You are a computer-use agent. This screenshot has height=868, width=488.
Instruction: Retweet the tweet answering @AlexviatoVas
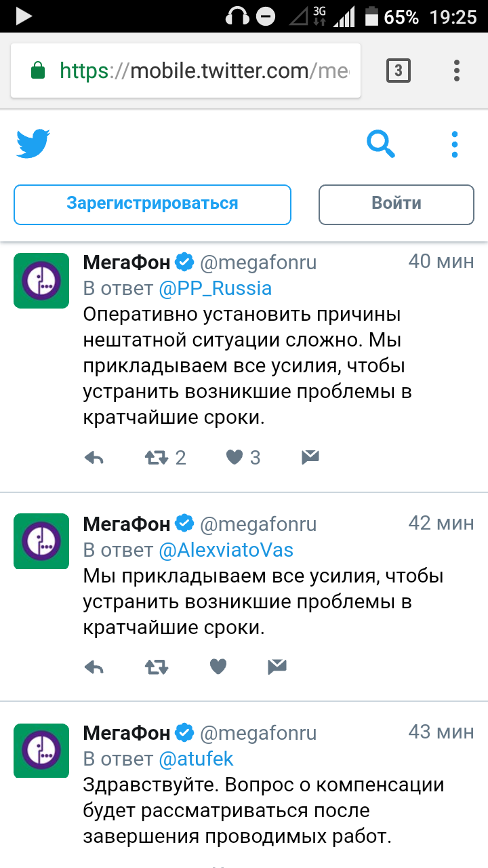point(157,667)
